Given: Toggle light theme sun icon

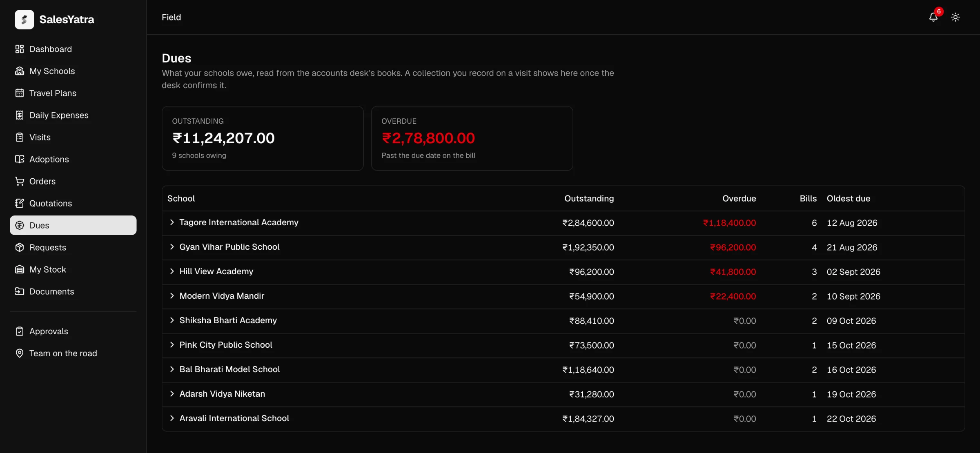Looking at the screenshot, I should [x=955, y=17].
